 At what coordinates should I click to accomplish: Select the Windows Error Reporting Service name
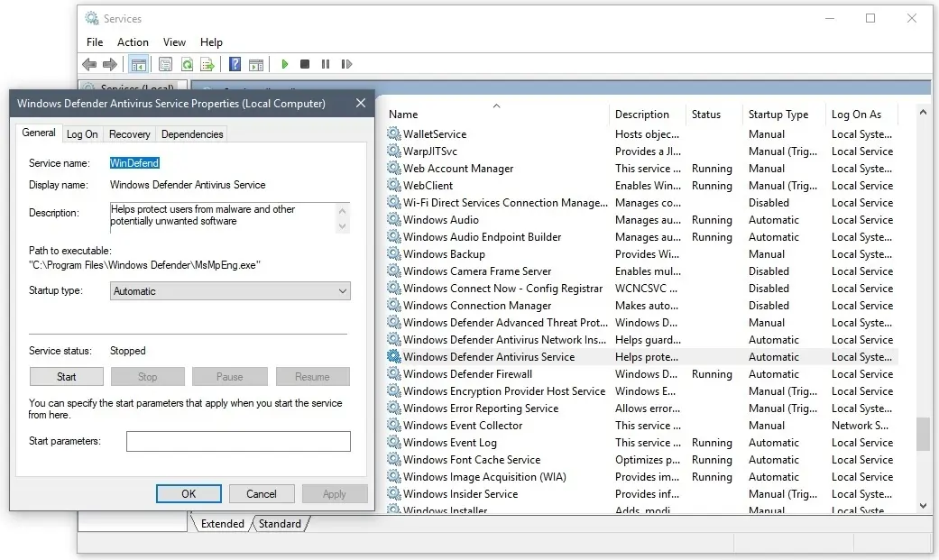(x=480, y=408)
